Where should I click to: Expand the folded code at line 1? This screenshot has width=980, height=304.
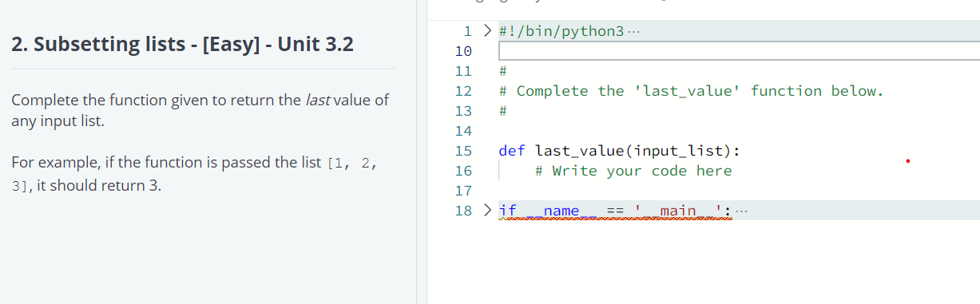487,31
